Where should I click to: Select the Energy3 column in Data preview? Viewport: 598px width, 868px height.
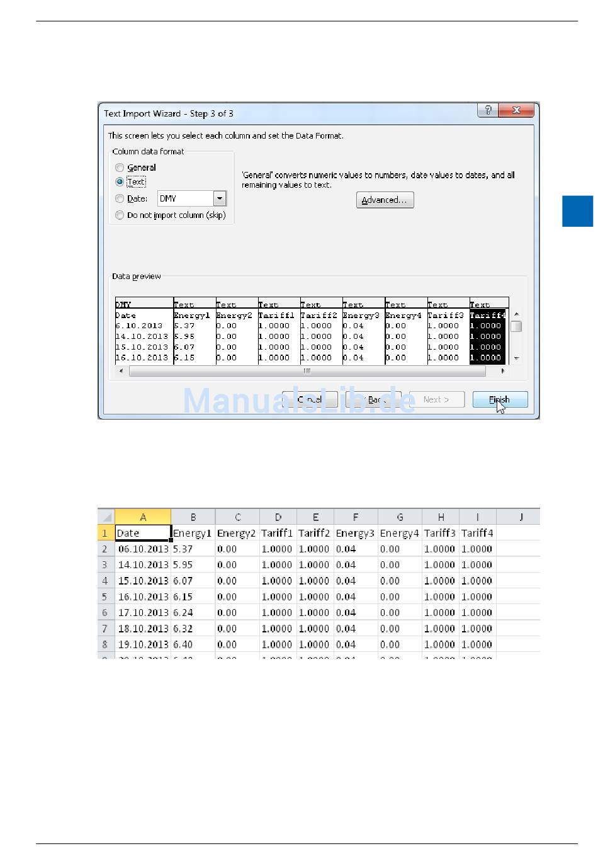point(363,331)
